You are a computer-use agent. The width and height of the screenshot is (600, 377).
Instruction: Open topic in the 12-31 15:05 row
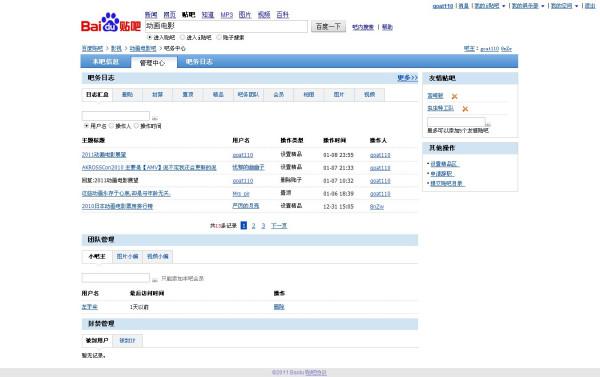tap(117, 206)
